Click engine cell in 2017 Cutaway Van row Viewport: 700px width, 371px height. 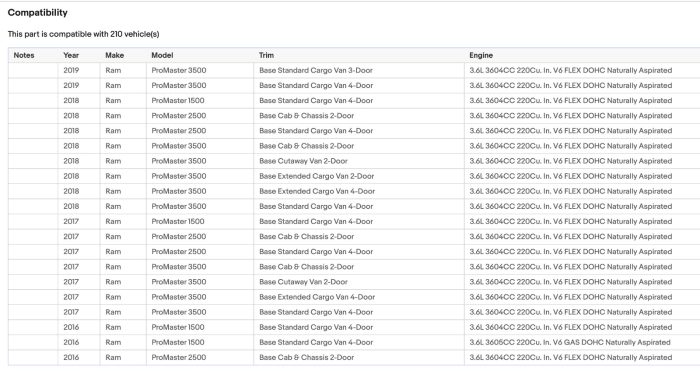pyautogui.click(x=571, y=282)
